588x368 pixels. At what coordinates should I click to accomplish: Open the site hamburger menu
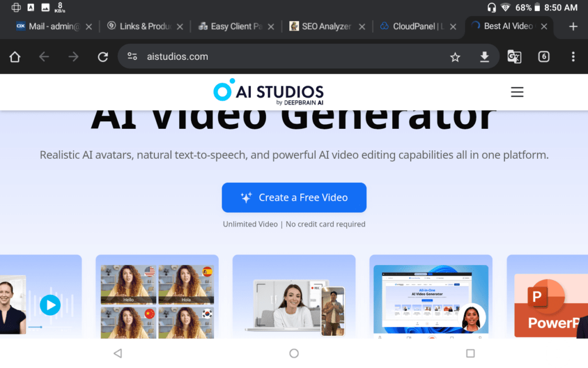click(x=517, y=92)
